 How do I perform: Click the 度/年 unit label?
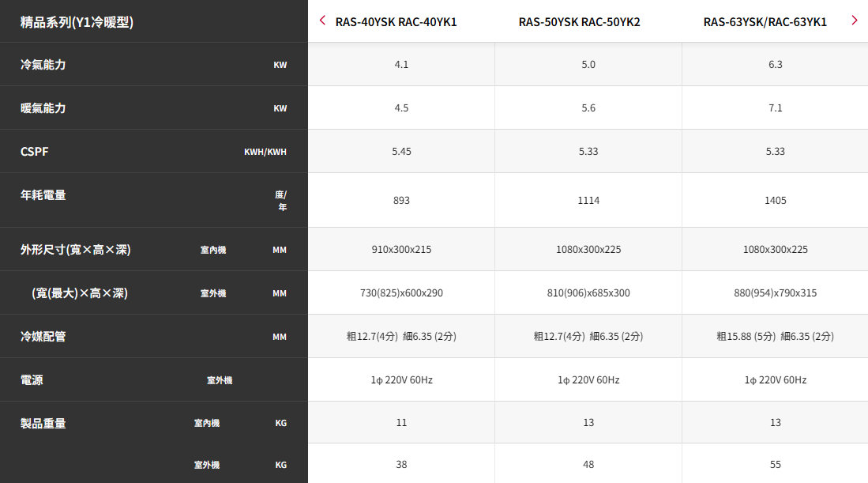pyautogui.click(x=281, y=201)
